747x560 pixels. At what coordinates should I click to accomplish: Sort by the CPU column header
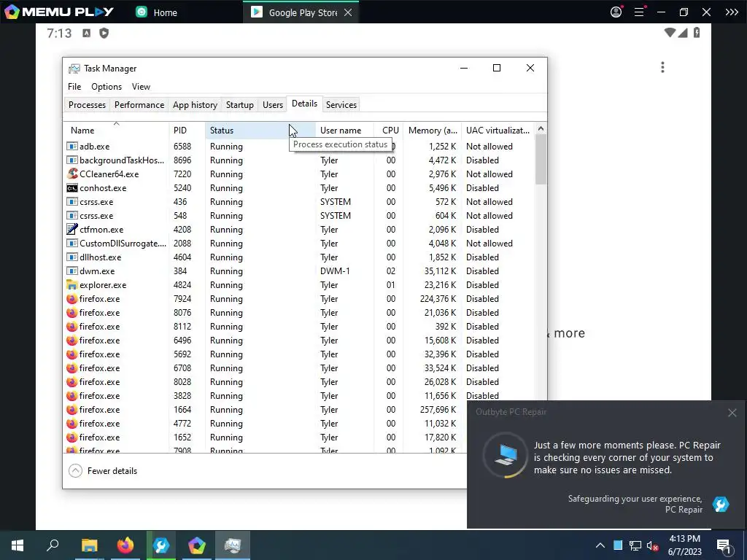pyautogui.click(x=389, y=130)
